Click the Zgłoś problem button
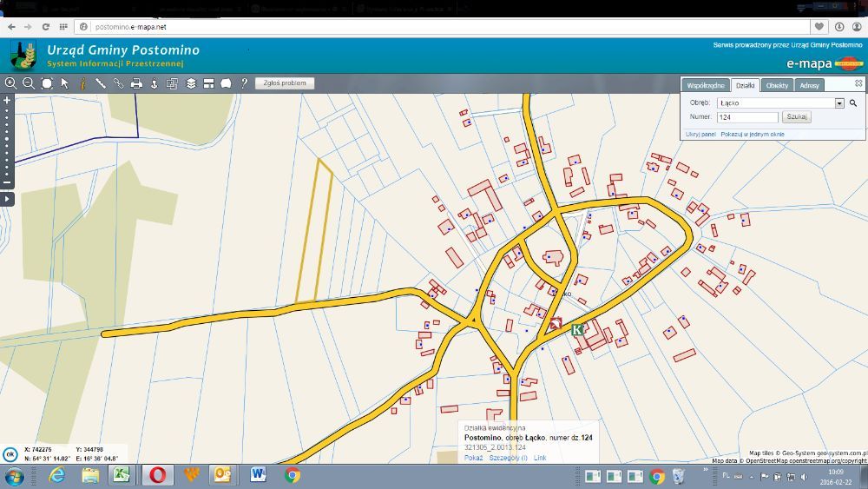 (285, 83)
